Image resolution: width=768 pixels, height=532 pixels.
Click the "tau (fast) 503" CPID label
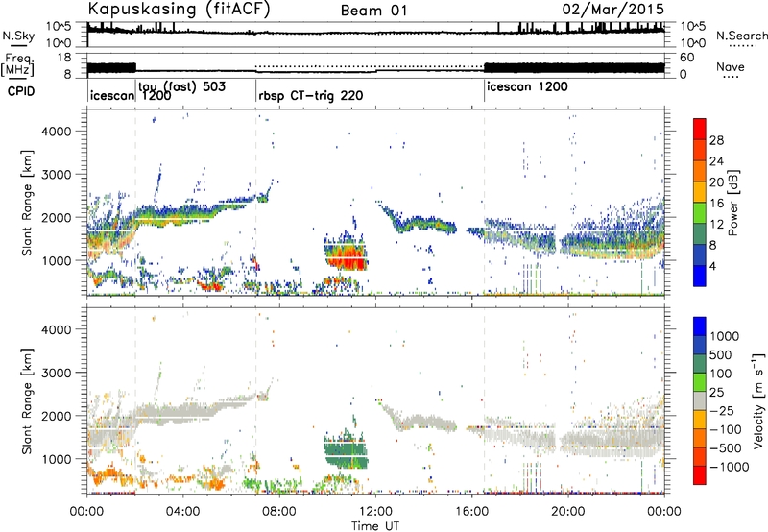(x=182, y=86)
